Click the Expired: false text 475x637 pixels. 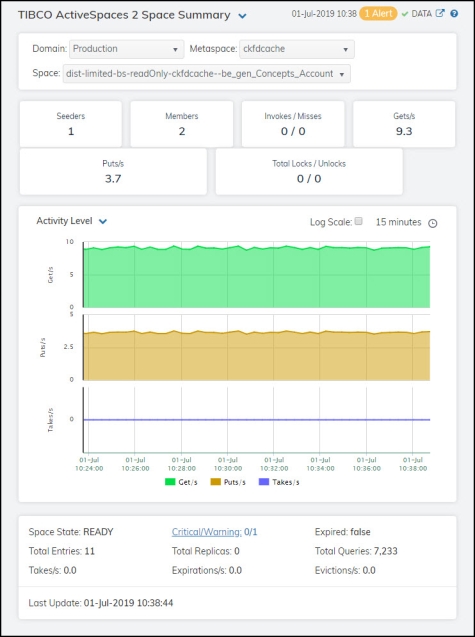343,532
